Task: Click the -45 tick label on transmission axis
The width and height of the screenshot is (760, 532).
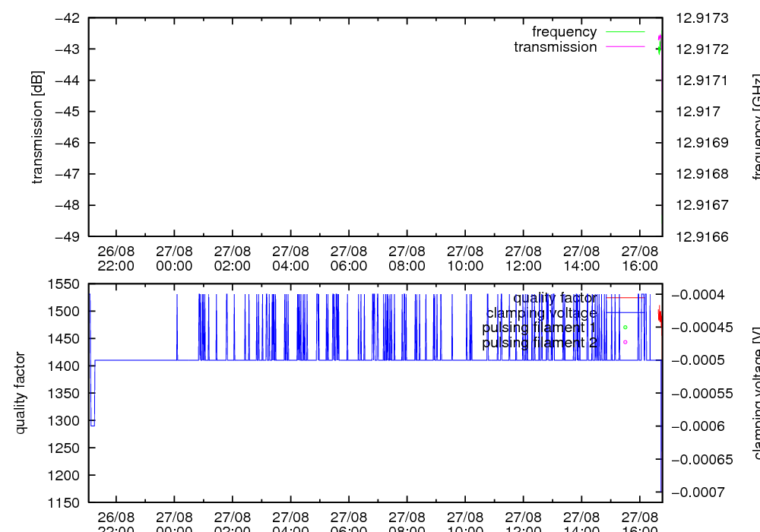Action: tap(67, 112)
